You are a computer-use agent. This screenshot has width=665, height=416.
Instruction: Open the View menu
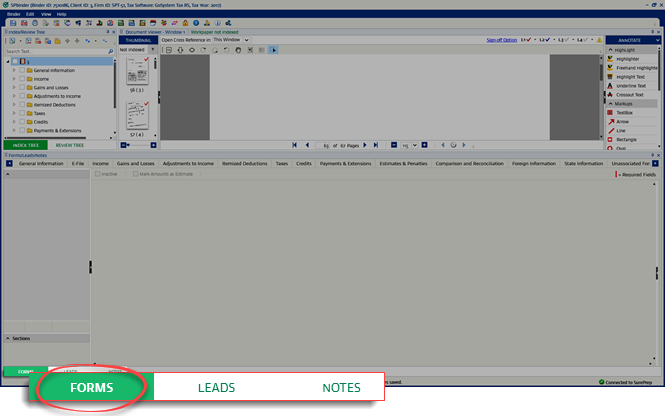[46, 14]
